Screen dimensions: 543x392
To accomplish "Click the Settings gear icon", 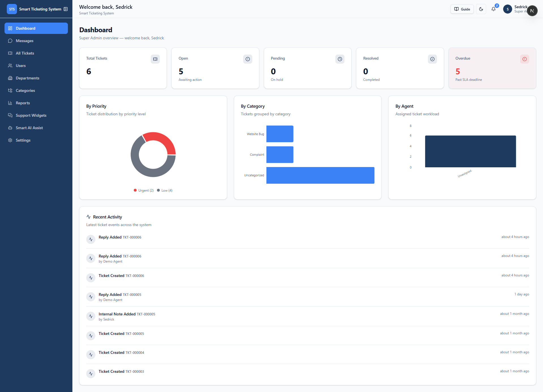I will (x=10, y=140).
